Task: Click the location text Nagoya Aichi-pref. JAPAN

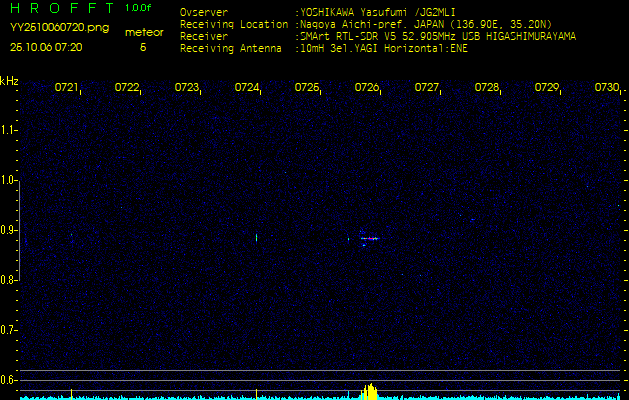Action: (373, 24)
